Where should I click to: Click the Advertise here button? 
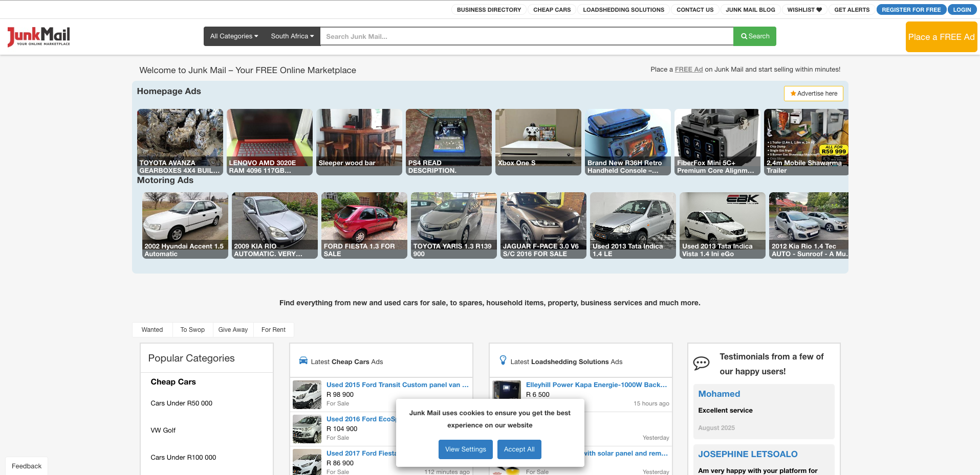814,94
